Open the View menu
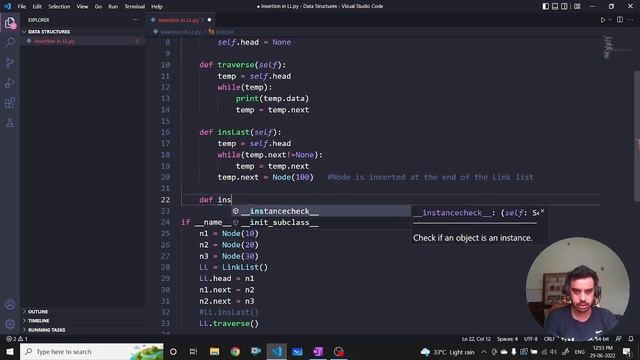640x360 pixels. [82, 6]
